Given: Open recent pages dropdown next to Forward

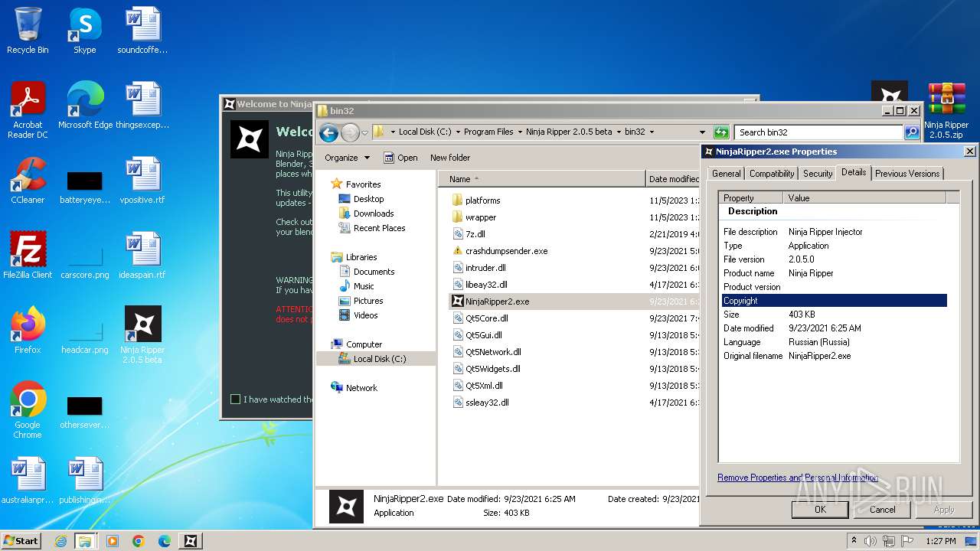Looking at the screenshot, I should point(364,132).
